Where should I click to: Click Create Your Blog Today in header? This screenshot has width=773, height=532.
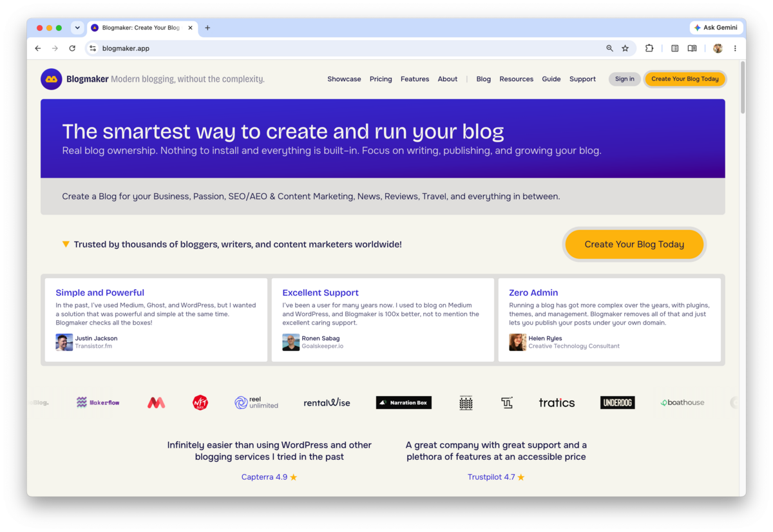(x=685, y=79)
